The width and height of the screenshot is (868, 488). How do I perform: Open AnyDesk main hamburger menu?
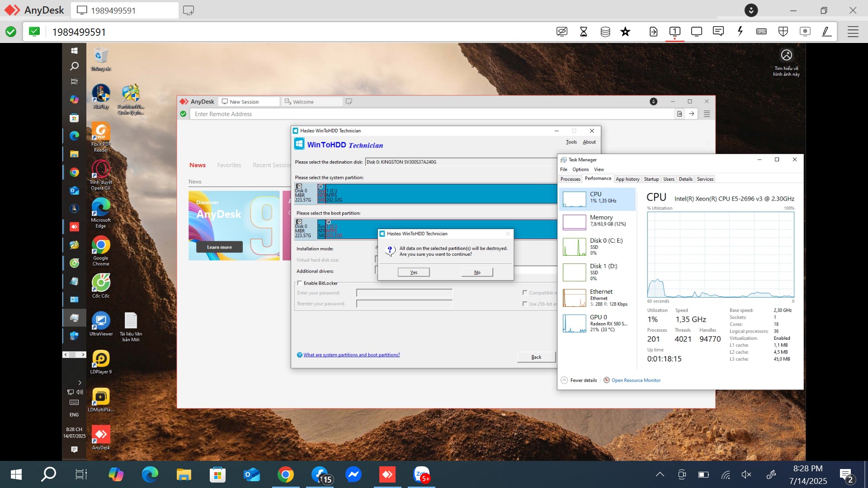pos(853,32)
